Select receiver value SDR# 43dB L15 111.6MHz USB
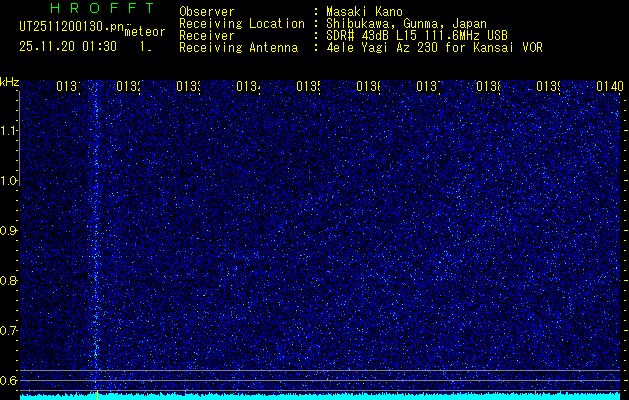This screenshot has width=629, height=400. tap(417, 36)
